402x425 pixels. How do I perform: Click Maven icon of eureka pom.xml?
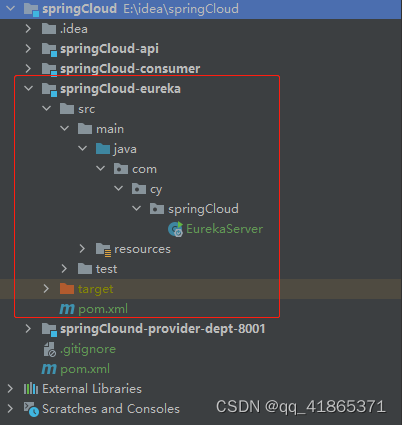coord(67,309)
